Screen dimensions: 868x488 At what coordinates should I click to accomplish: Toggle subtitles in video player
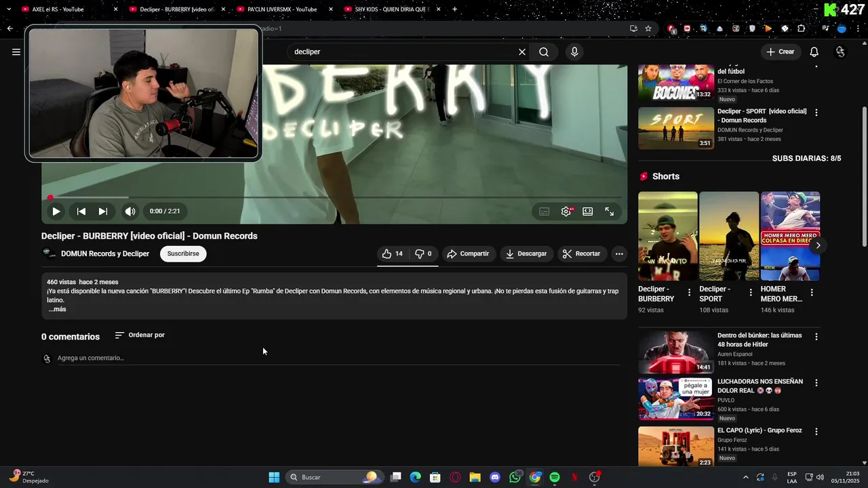point(544,211)
